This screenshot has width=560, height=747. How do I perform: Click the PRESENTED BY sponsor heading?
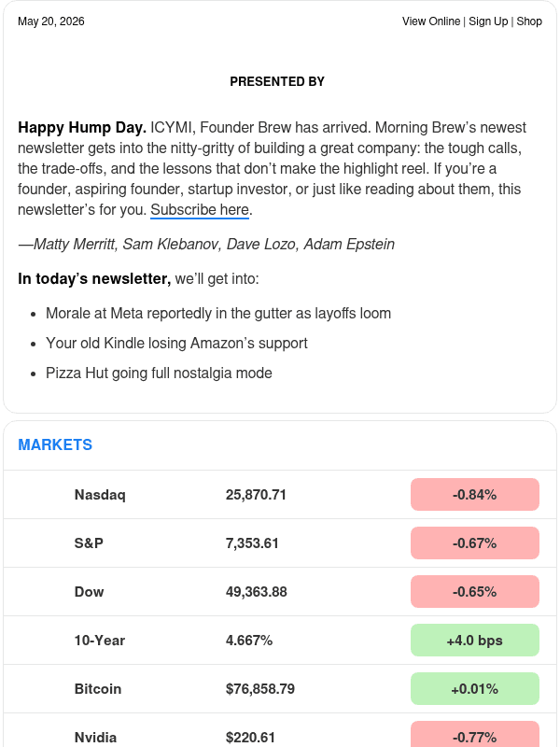click(277, 81)
